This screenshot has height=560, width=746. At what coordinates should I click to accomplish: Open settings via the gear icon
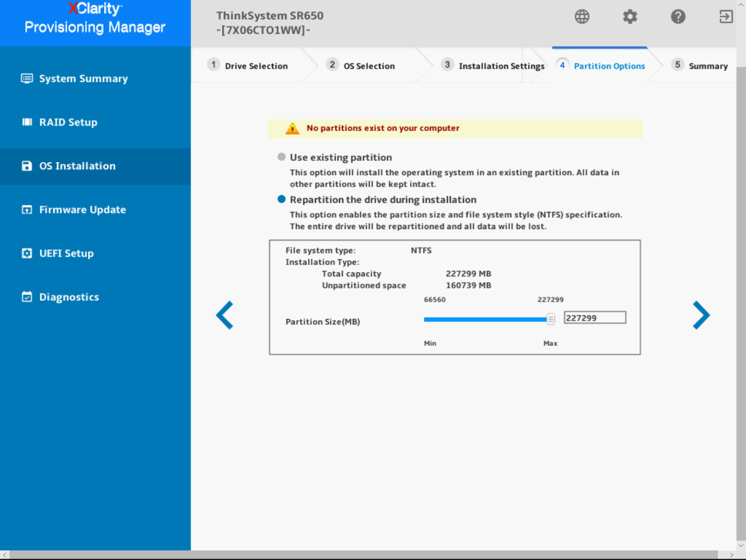(630, 17)
